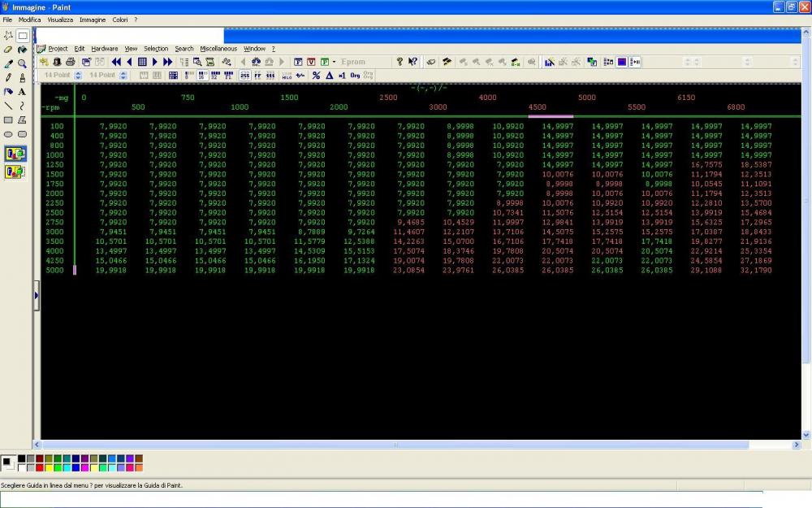
Task: Enable transparent selection mode option
Action: click(x=15, y=172)
